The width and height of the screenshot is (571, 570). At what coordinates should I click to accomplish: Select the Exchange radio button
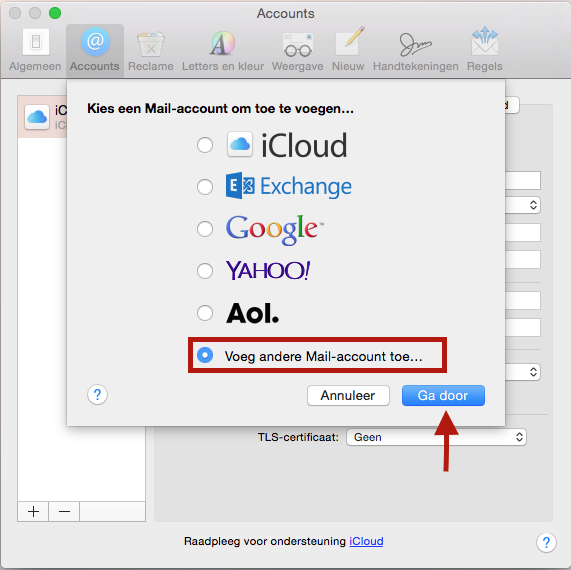click(205, 187)
